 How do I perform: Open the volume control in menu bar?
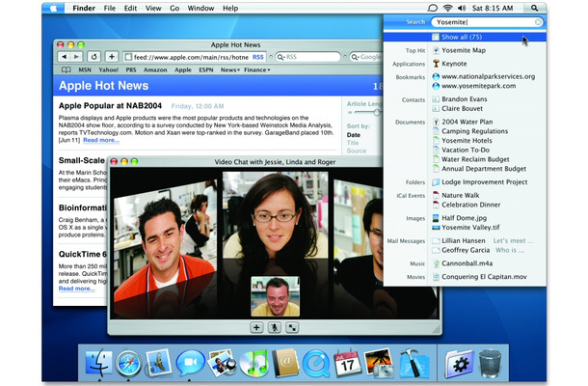[462, 8]
